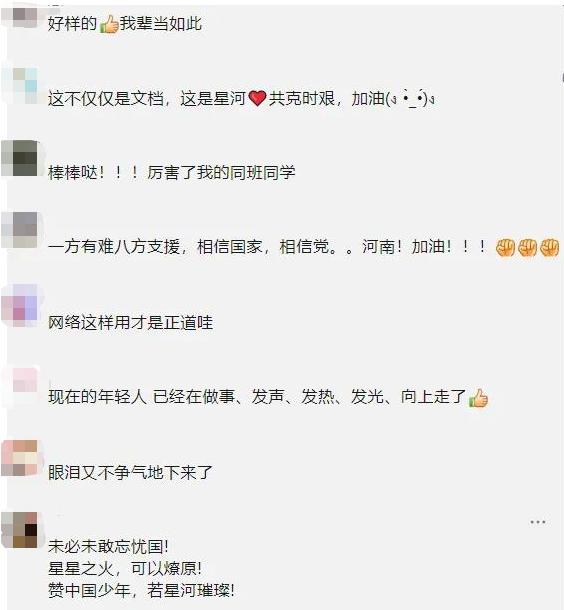Screen dimensions: 564x610
Task: Select the comment 眼泪又不争气地下来了
Action: (x=130, y=472)
